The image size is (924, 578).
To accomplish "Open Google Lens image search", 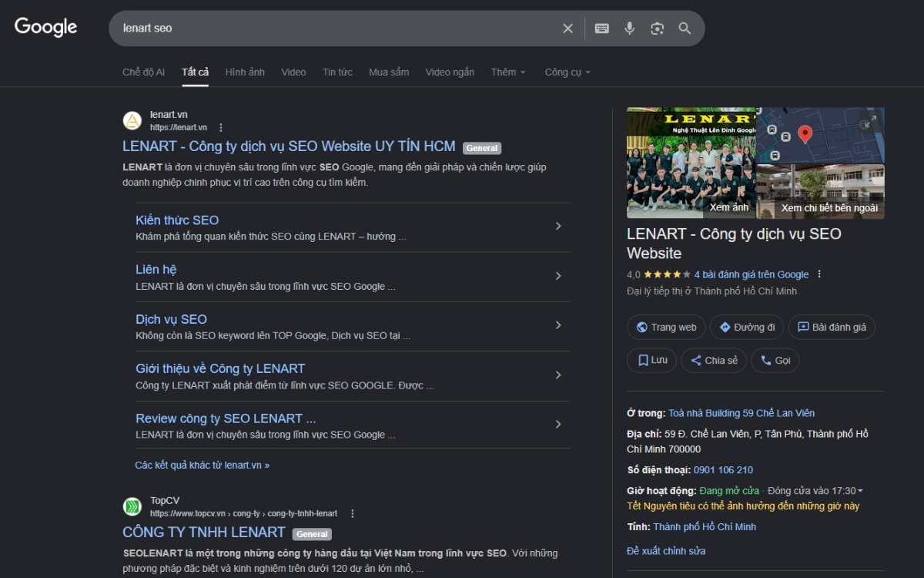I will pos(657,29).
